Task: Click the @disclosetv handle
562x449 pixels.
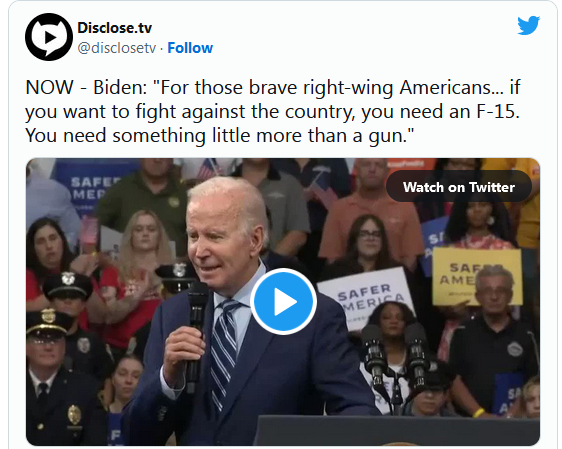Action: 117,48
